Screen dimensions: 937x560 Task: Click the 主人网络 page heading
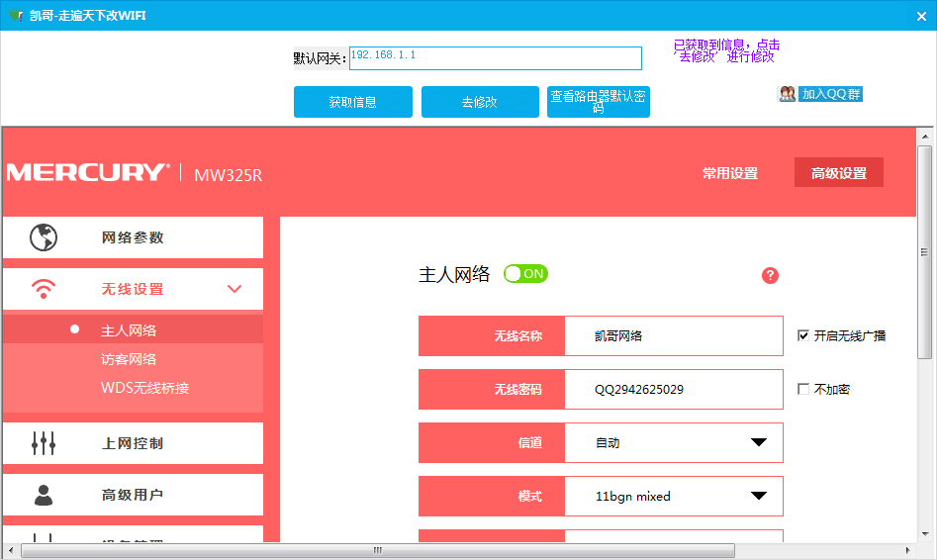point(454,274)
